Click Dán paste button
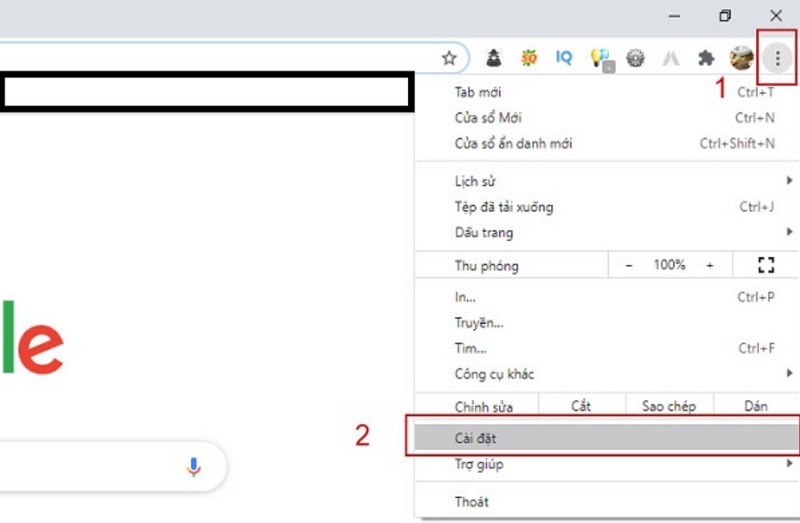Viewport: 800px width, 523px height. click(756, 406)
